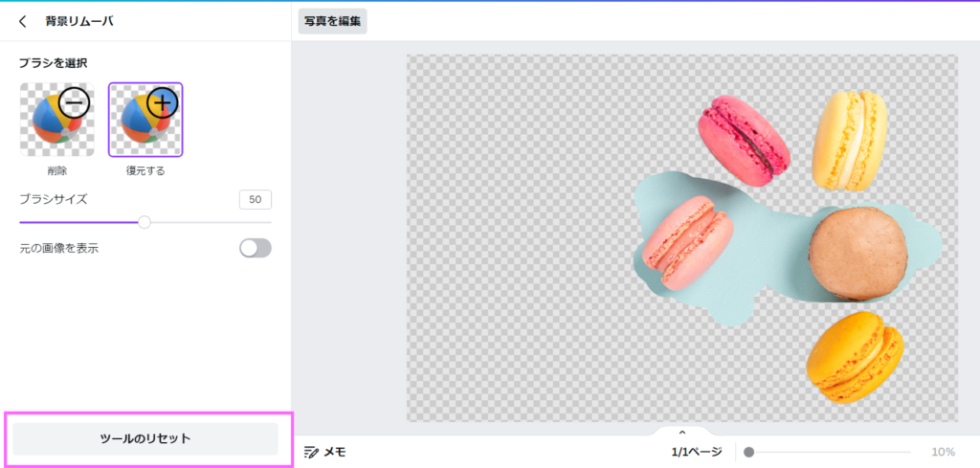Image resolution: width=980 pixels, height=468 pixels.
Task: Select the 削除 erase brush
Action: [56, 120]
